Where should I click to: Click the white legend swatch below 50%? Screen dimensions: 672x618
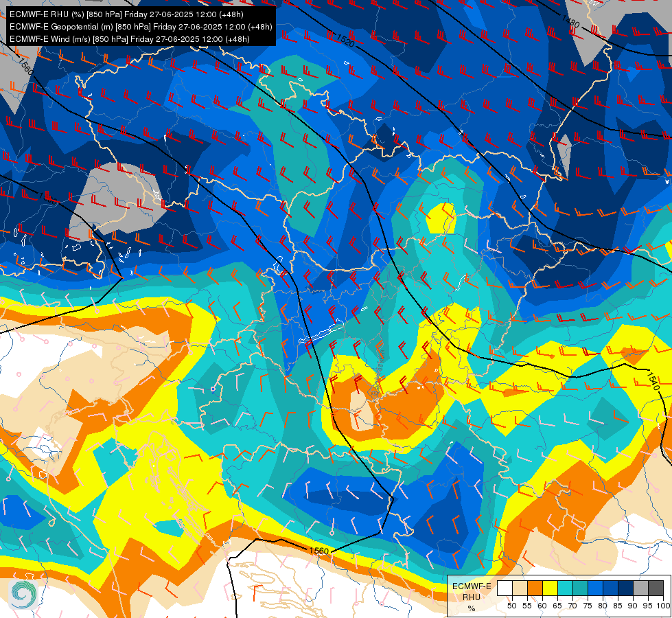tap(505, 588)
